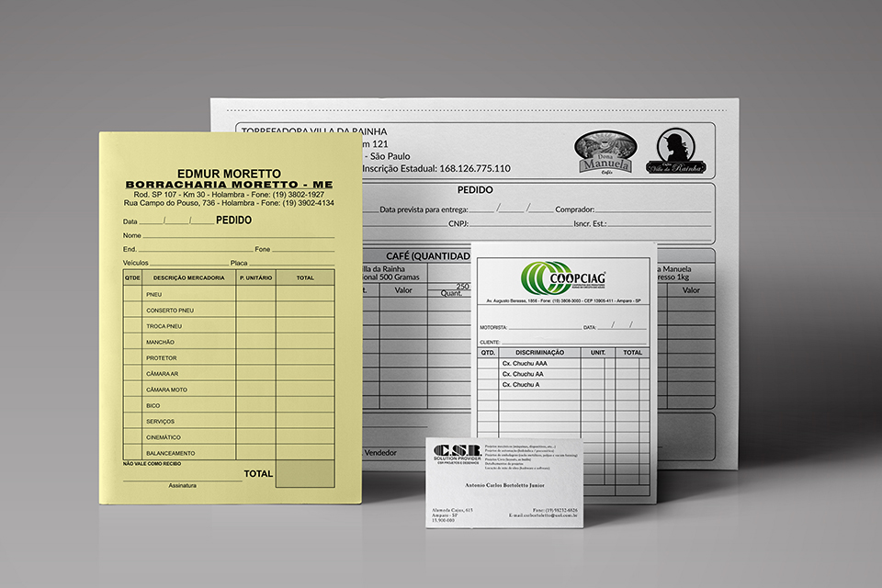Screen dimensions: 882x588
Task: Click TOTAL column header on yellow form
Action: 305,277
